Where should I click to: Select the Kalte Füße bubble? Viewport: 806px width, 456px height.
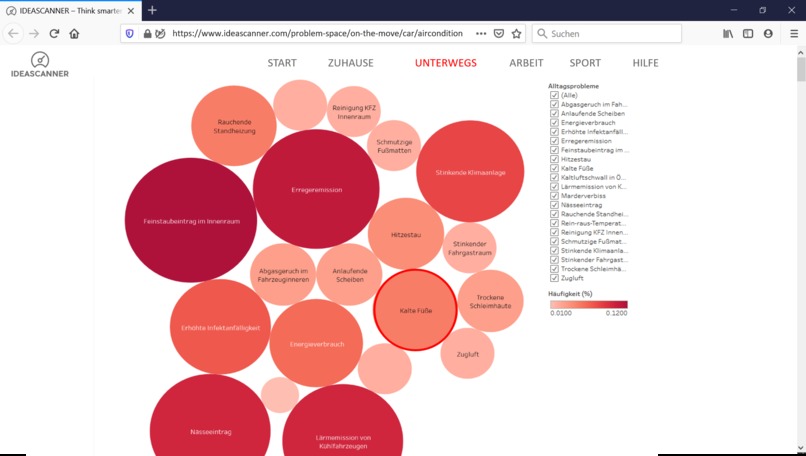point(415,310)
